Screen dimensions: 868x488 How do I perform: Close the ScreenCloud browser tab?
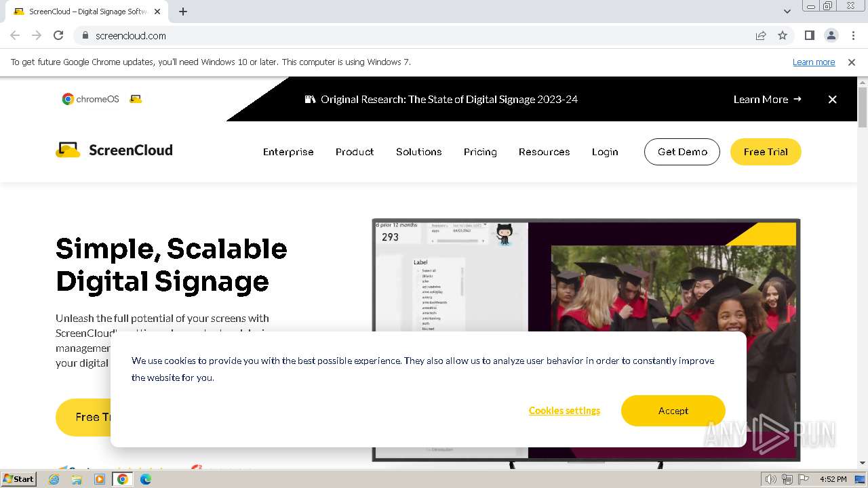(157, 12)
